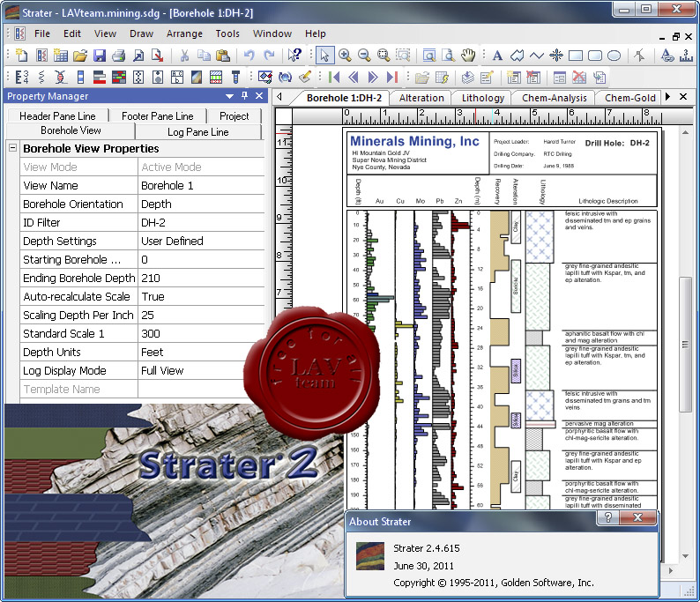Click the Zoom Out magnifier
This screenshot has width=700, height=602.
[364, 56]
